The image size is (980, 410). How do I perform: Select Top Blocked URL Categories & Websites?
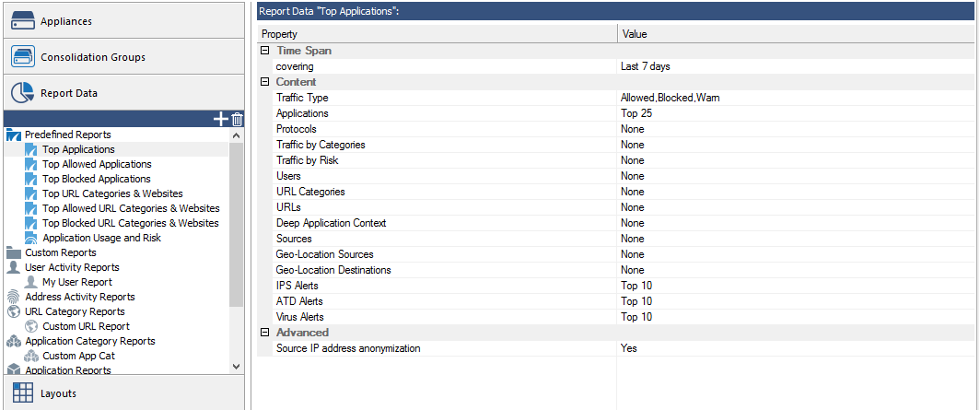tap(131, 223)
